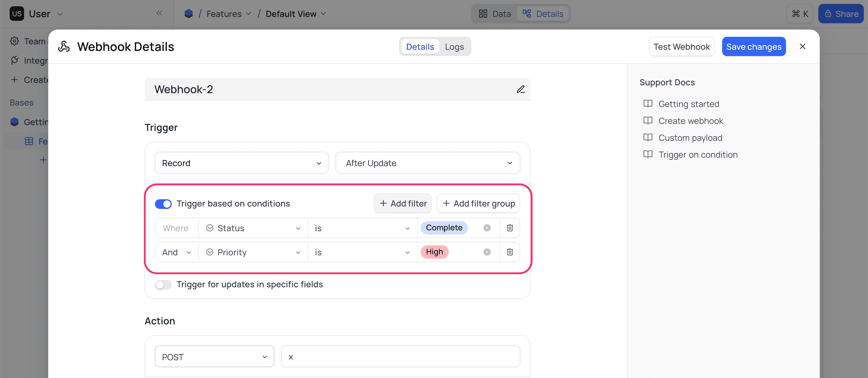Viewport: 868px width, 378px height.
Task: Open the Trigger on condition doc
Action: [x=698, y=154]
